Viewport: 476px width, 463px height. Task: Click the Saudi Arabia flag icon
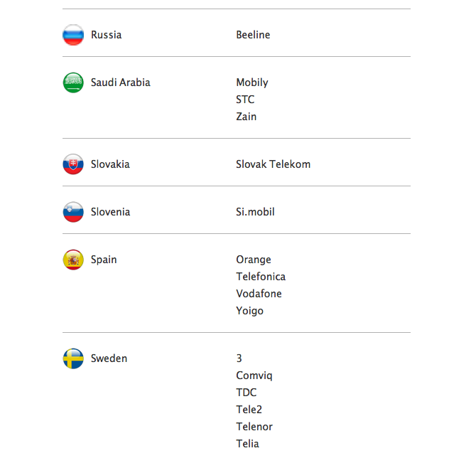73,83
